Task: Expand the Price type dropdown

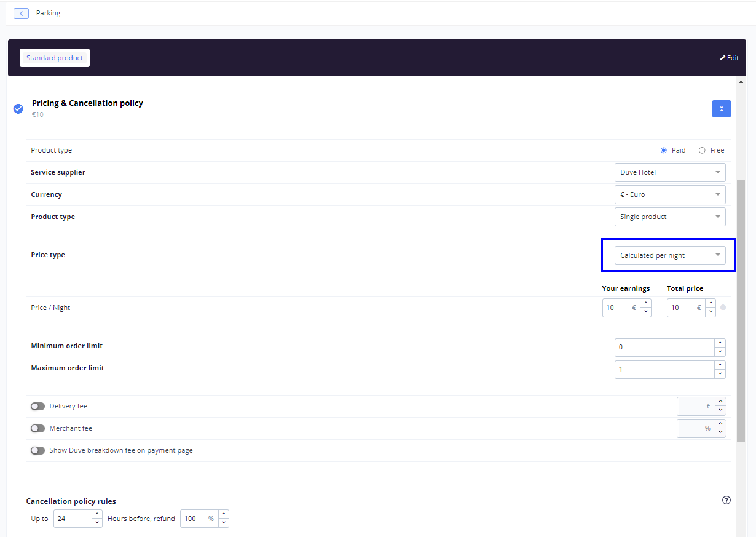Action: pos(670,255)
